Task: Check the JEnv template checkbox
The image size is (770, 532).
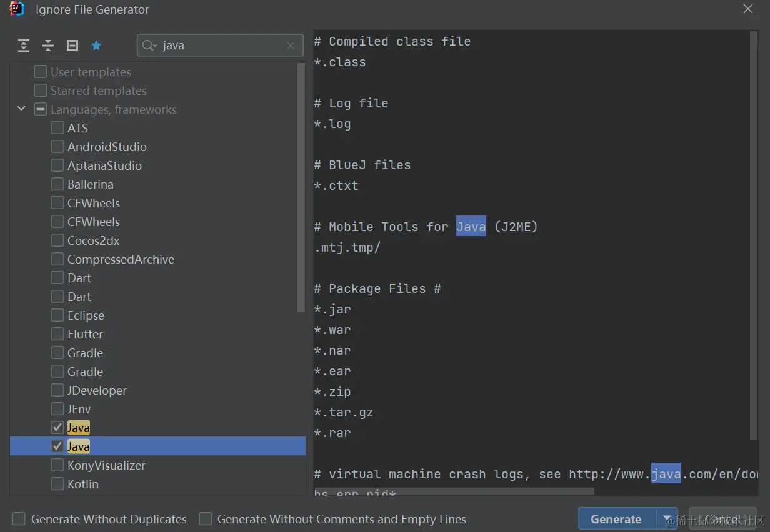Action: (57, 409)
